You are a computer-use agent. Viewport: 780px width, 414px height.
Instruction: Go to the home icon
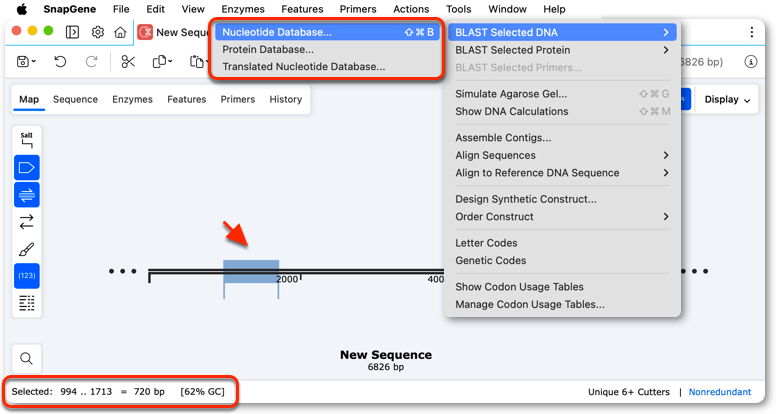pyautogui.click(x=120, y=32)
